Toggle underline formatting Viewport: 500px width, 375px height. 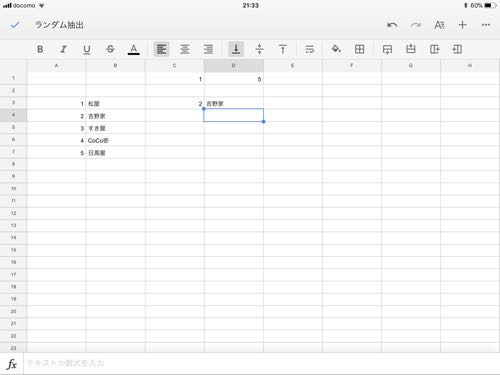(87, 49)
